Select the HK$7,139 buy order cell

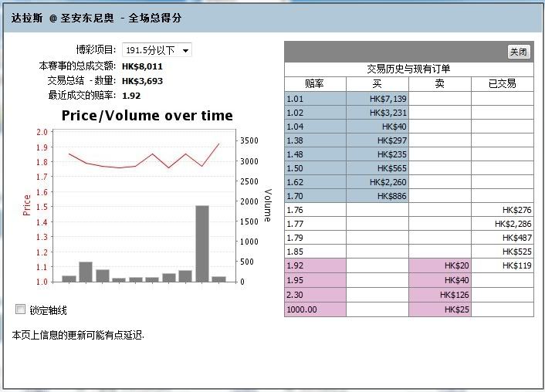[x=377, y=99]
